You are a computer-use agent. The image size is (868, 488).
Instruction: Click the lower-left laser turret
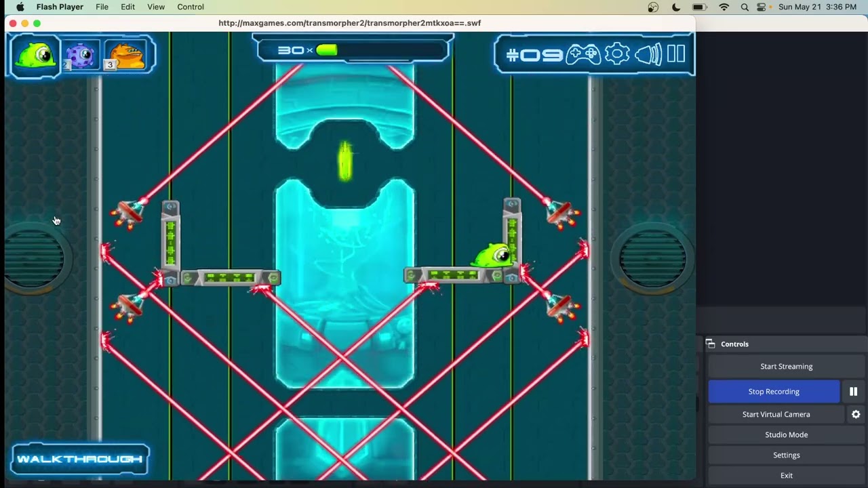point(129,306)
